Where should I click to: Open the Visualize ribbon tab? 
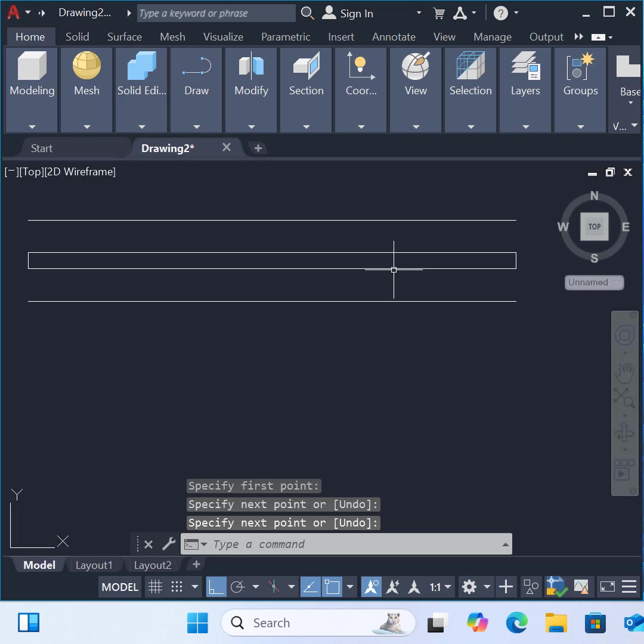[223, 37]
